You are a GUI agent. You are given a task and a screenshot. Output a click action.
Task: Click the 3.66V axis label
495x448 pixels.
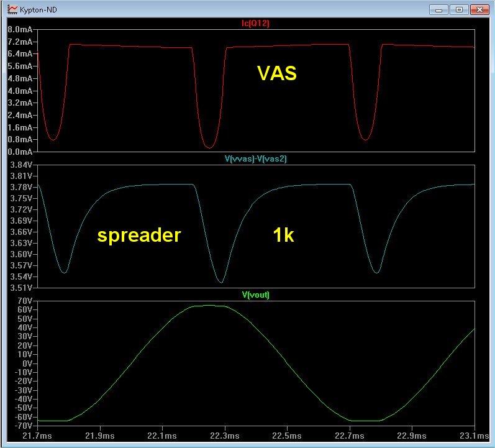click(x=21, y=232)
